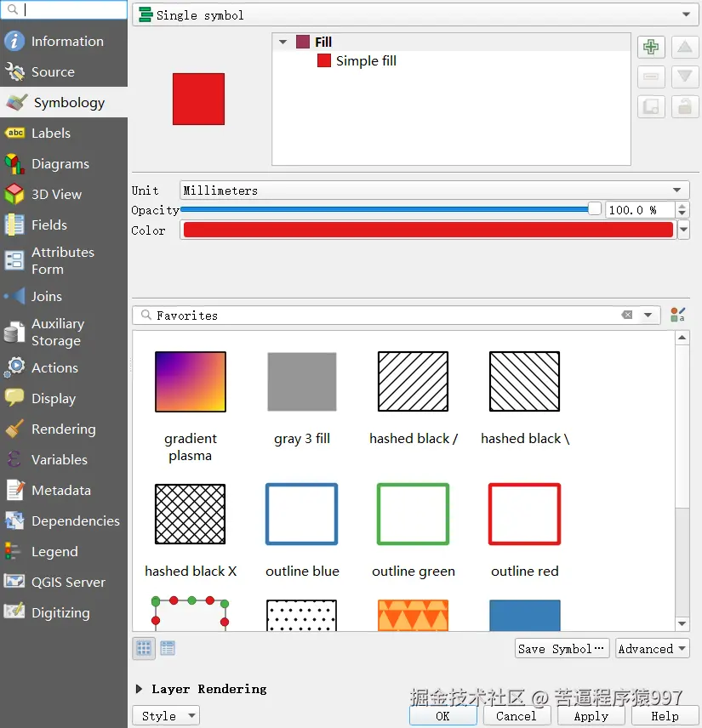Add a symbol layer with green plus
702x728 pixels.
[x=651, y=47]
